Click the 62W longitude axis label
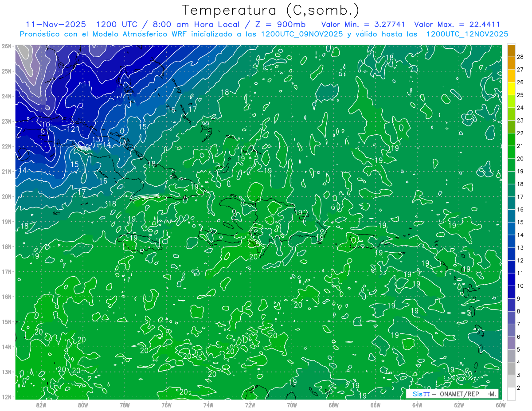Viewport: 532px width, 411px height. [459, 405]
